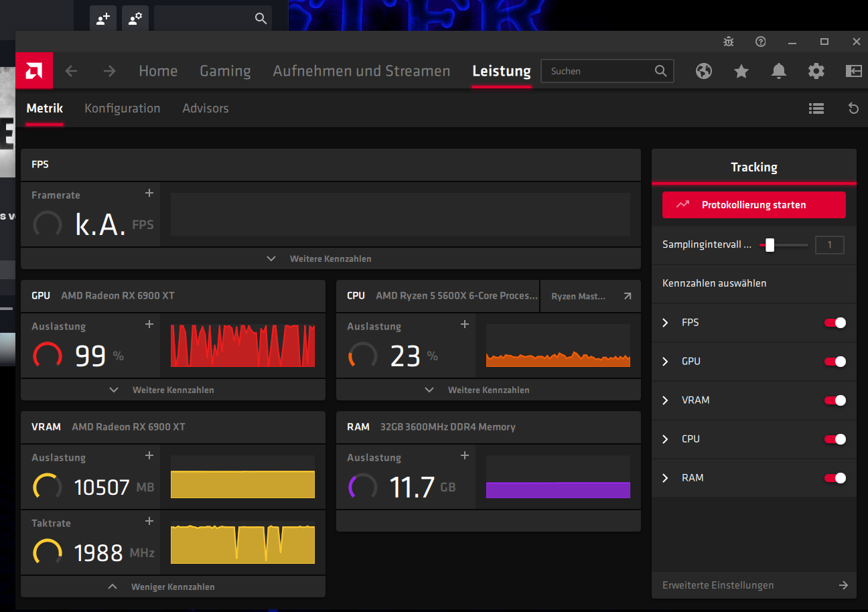
Task: Click the AMD logo icon
Action: (34, 71)
